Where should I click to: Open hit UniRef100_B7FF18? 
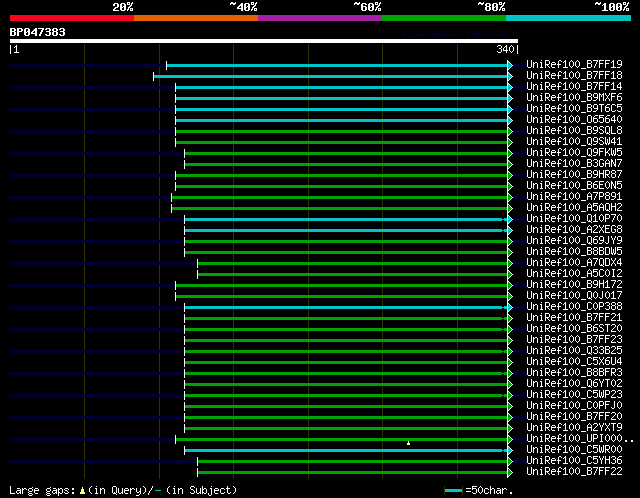(x=574, y=75)
